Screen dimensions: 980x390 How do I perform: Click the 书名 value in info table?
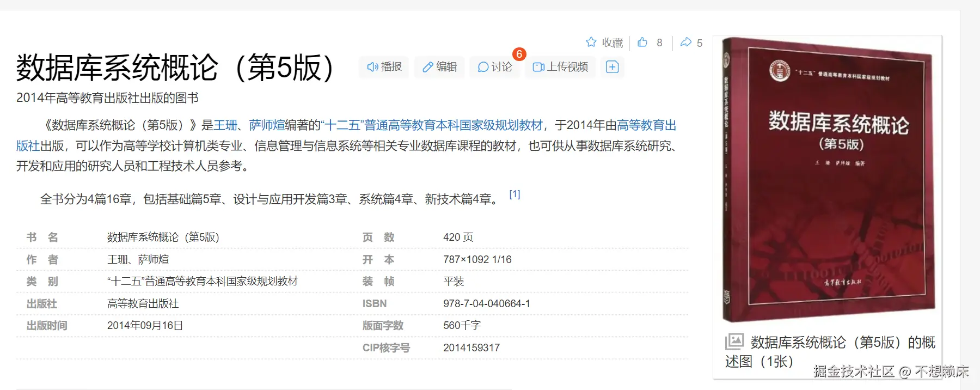[x=163, y=237]
